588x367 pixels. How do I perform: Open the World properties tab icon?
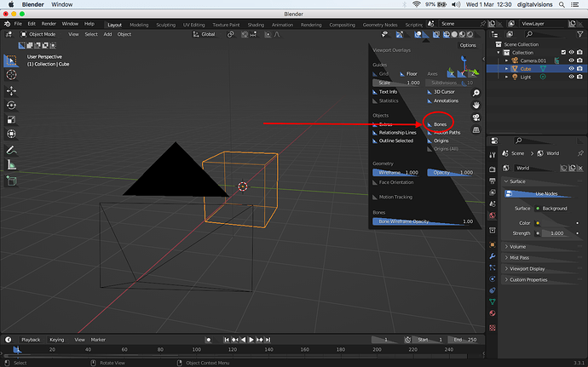(x=493, y=215)
